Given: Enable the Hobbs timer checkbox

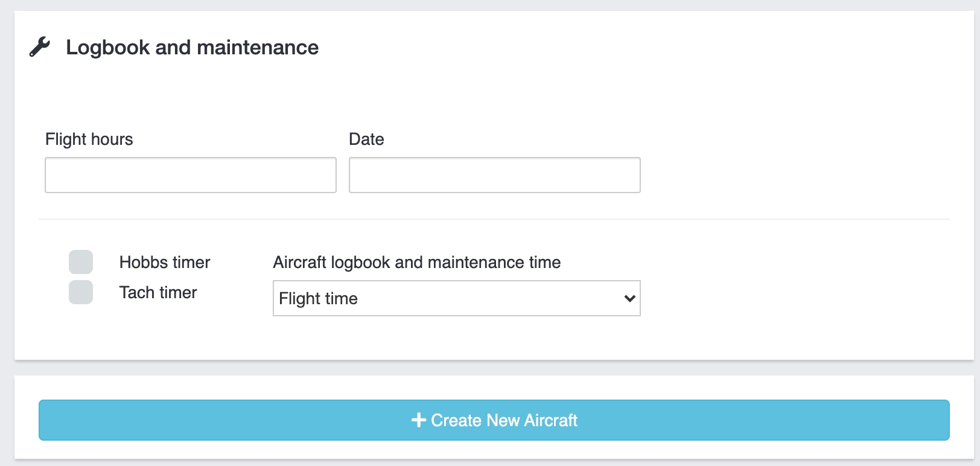Looking at the screenshot, I should click(81, 262).
